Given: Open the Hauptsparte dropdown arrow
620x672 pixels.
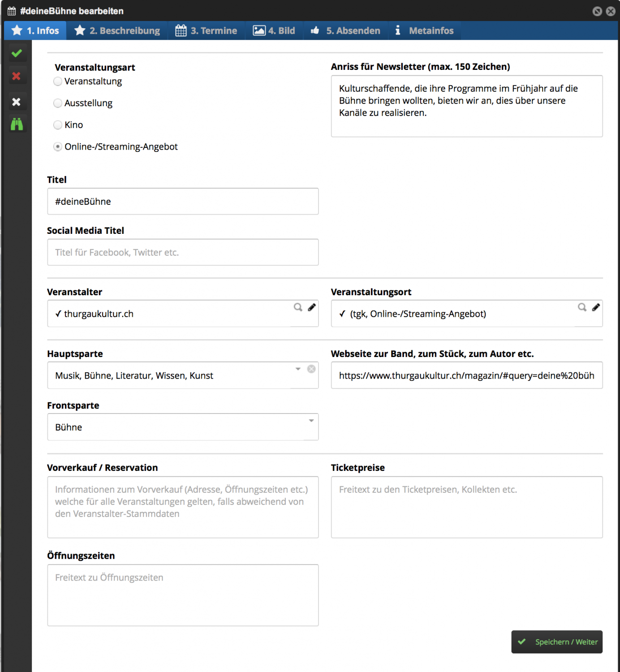Looking at the screenshot, I should (298, 369).
